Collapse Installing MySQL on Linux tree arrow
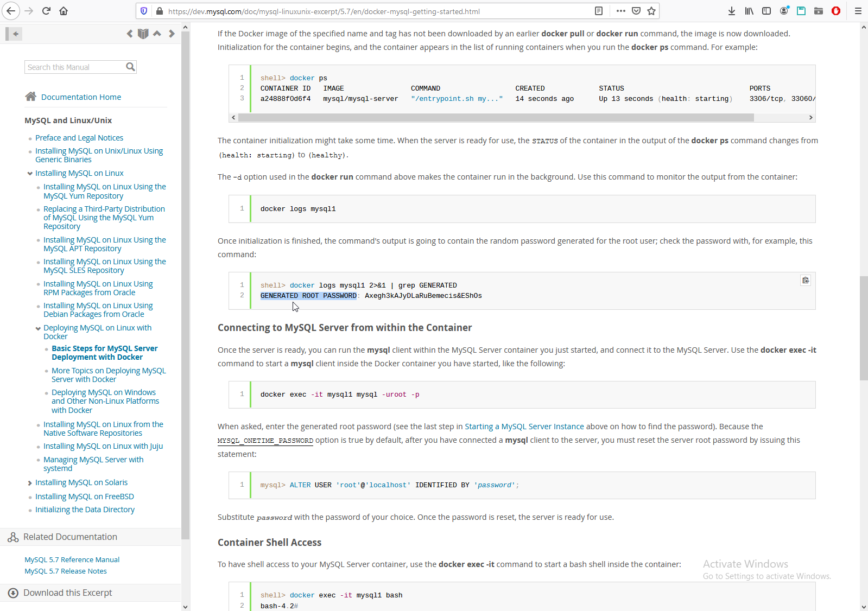This screenshot has height=611, width=868. click(x=30, y=174)
